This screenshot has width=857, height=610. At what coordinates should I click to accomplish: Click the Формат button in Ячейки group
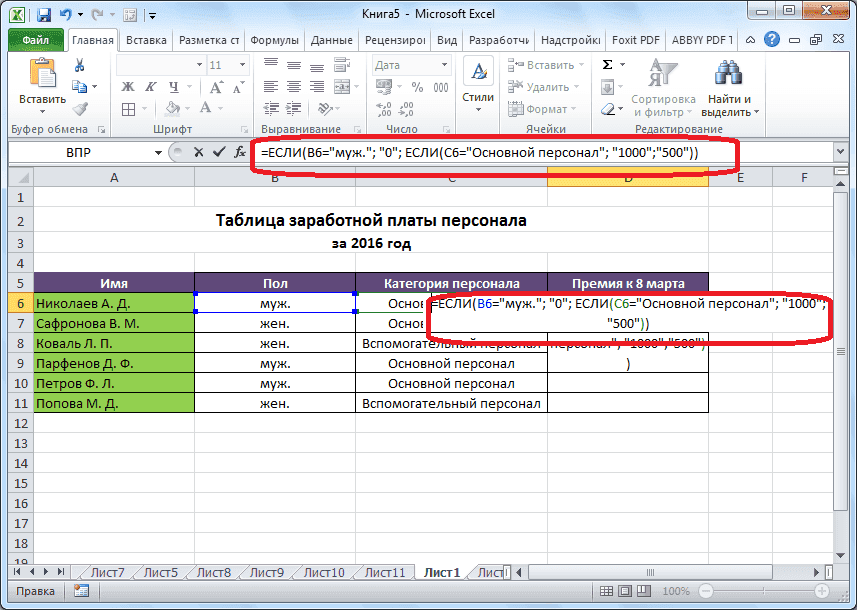coord(545,110)
